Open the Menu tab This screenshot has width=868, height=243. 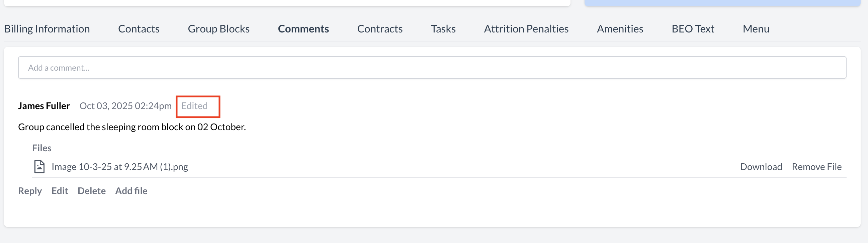coord(756,29)
